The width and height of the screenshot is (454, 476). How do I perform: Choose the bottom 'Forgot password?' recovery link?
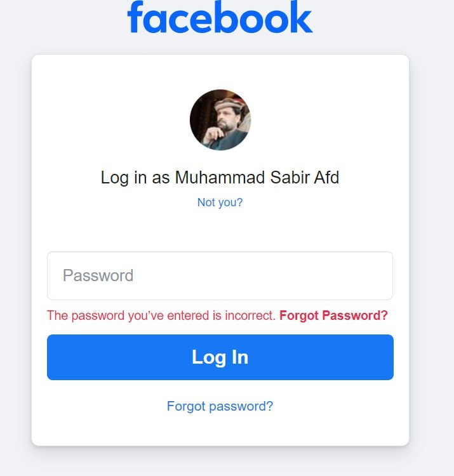[x=220, y=406]
